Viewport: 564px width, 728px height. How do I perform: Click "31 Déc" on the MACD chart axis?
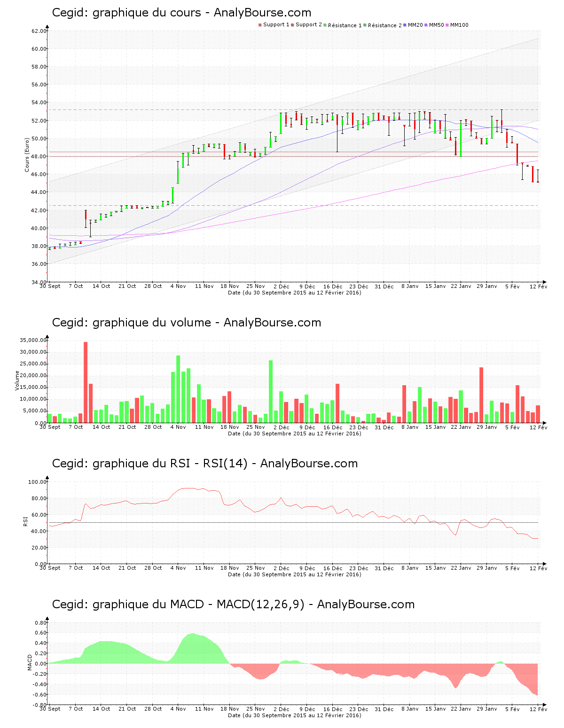[384, 709]
